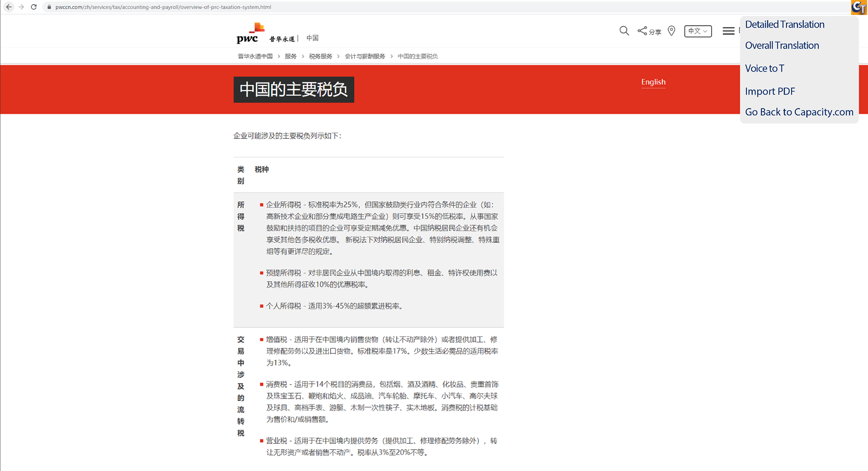Screen dimensions: 868x471
Task: Go to 普华永道中国 breadcrumb
Action: pyautogui.click(x=255, y=56)
